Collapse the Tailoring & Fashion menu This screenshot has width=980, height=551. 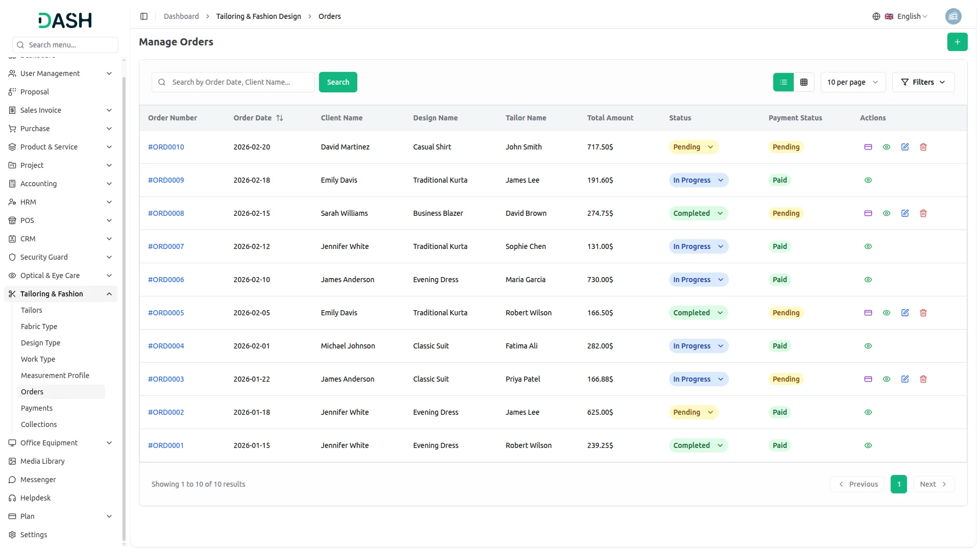pyautogui.click(x=60, y=294)
